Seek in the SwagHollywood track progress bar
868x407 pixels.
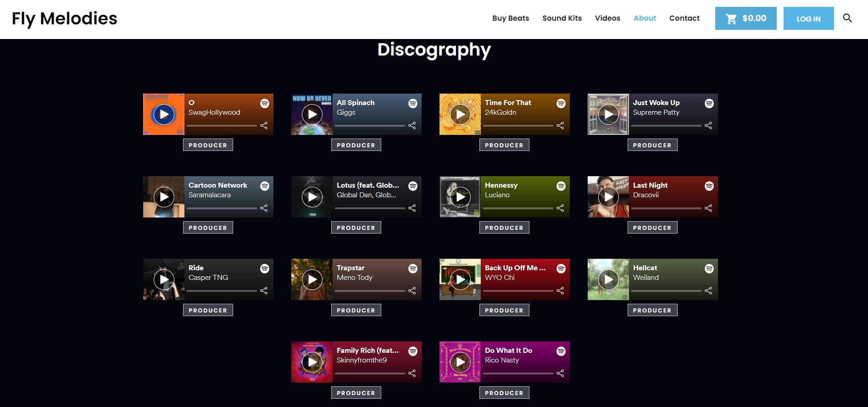click(x=222, y=125)
